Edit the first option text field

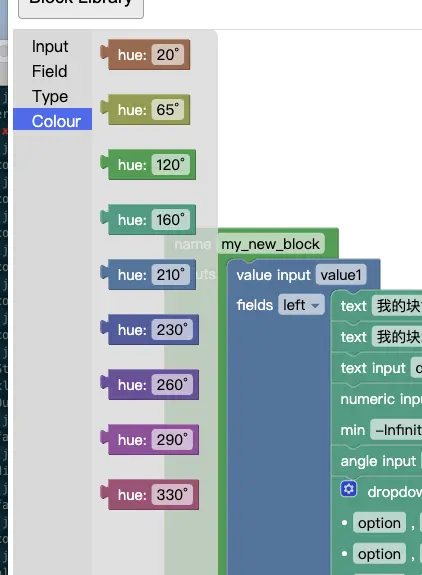379,523
